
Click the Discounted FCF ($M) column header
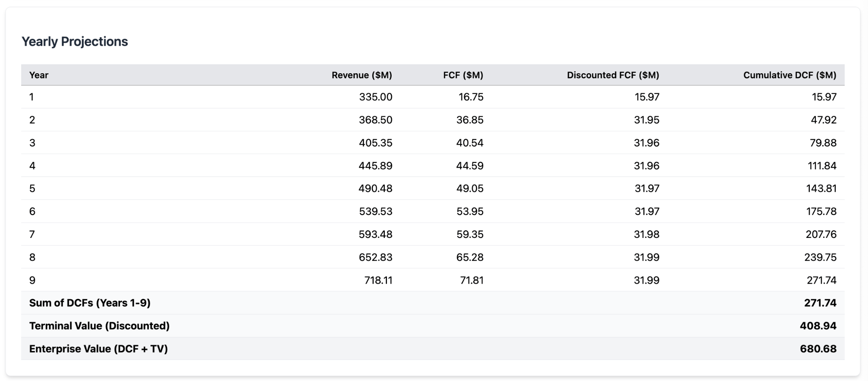[x=613, y=75]
